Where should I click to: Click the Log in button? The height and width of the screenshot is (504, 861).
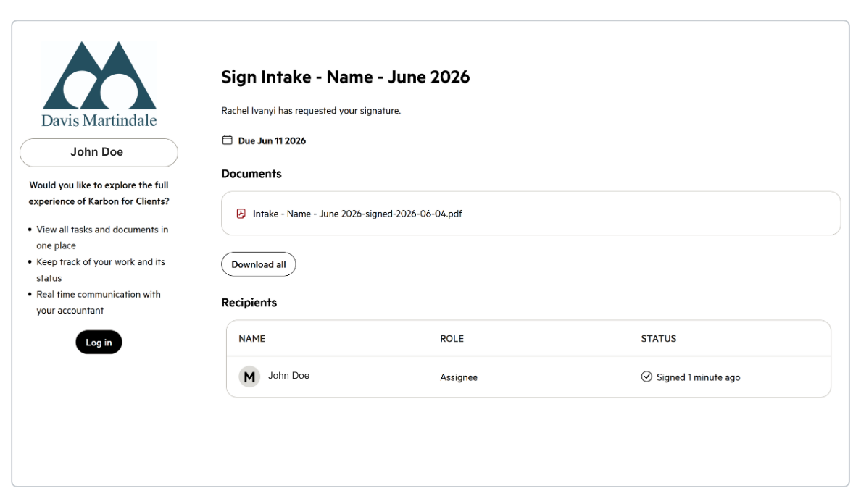pos(99,343)
